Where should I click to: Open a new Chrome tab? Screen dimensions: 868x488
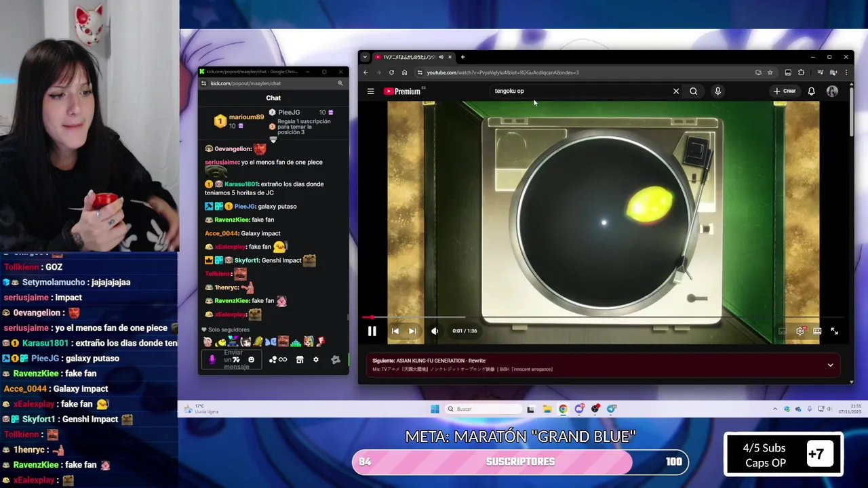[462, 57]
